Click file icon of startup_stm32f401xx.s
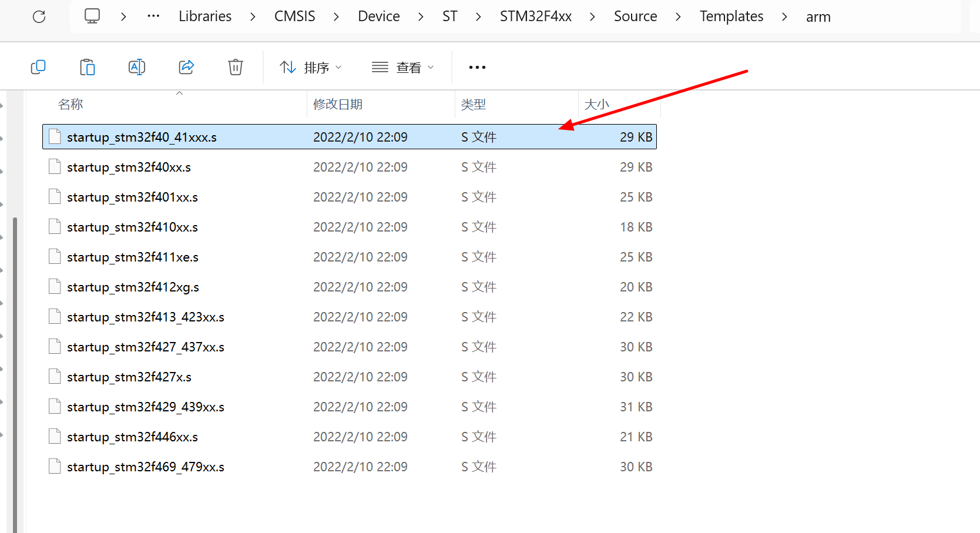Viewport: 980px width, 533px height. pos(55,197)
